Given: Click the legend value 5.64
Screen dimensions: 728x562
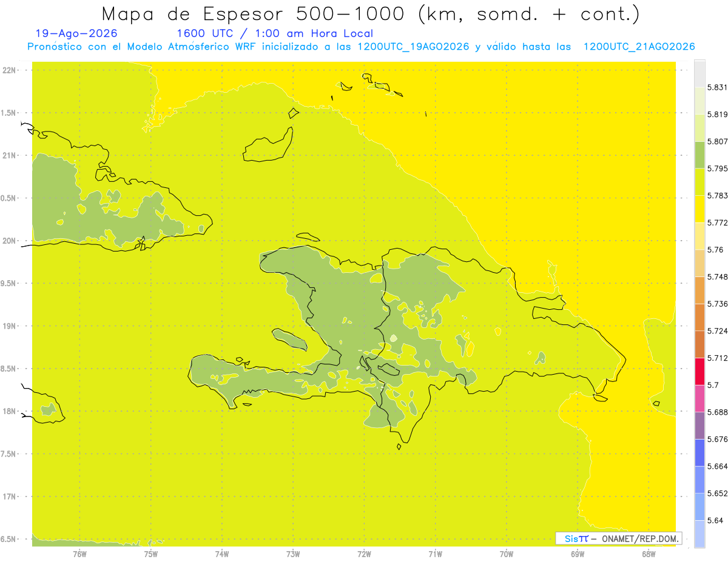Looking at the screenshot, I should [715, 520].
